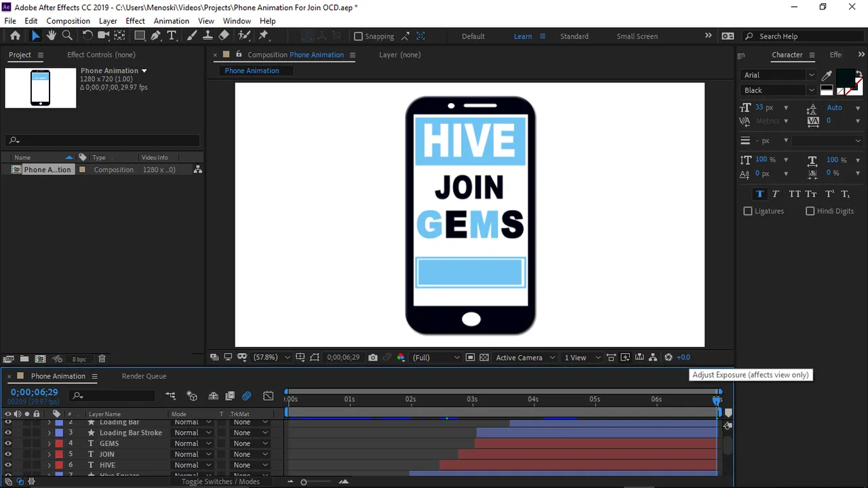Open the Window menu
868x488 pixels.
point(237,21)
